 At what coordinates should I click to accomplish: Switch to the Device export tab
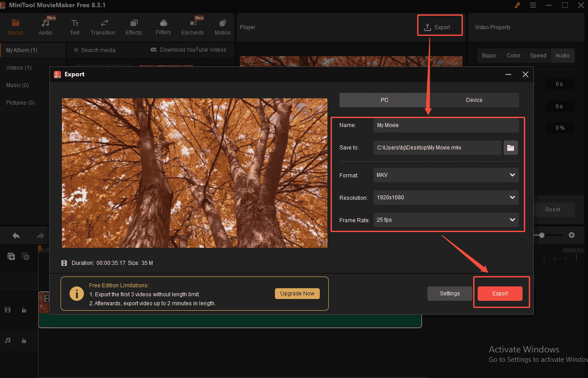coord(474,100)
